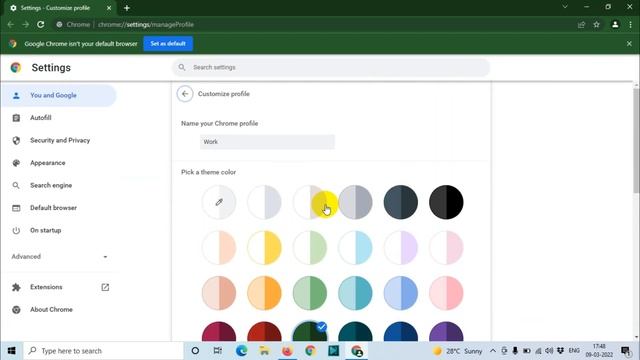Bookmark this page with star icon

(x=596, y=24)
